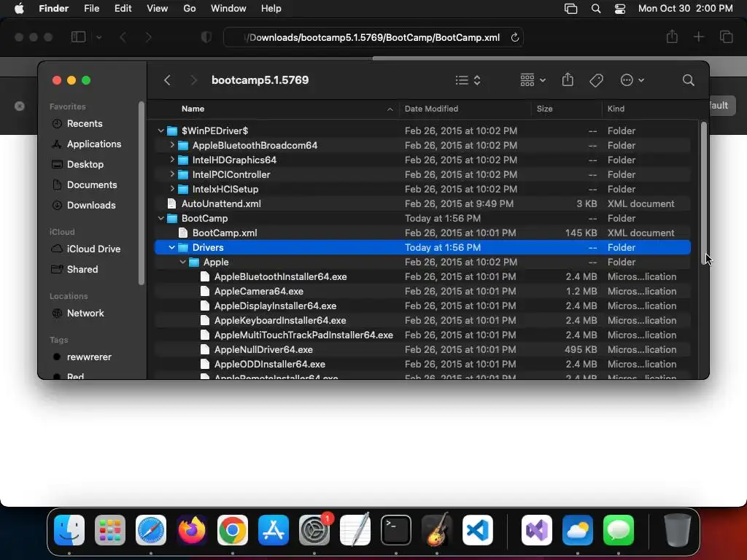
Task: Open Visual Studio Code from the Dock
Action: pos(477,530)
